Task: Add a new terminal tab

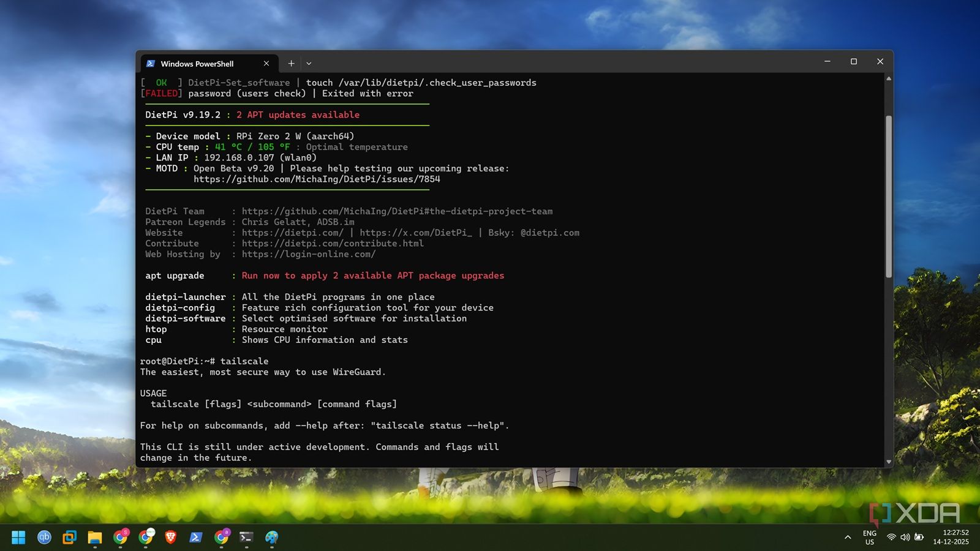Action: pyautogui.click(x=292, y=63)
